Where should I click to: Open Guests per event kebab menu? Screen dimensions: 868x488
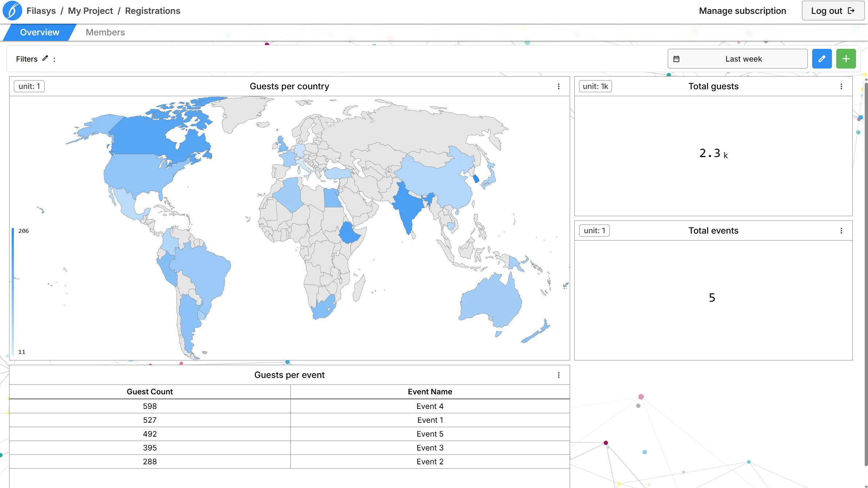coord(558,375)
